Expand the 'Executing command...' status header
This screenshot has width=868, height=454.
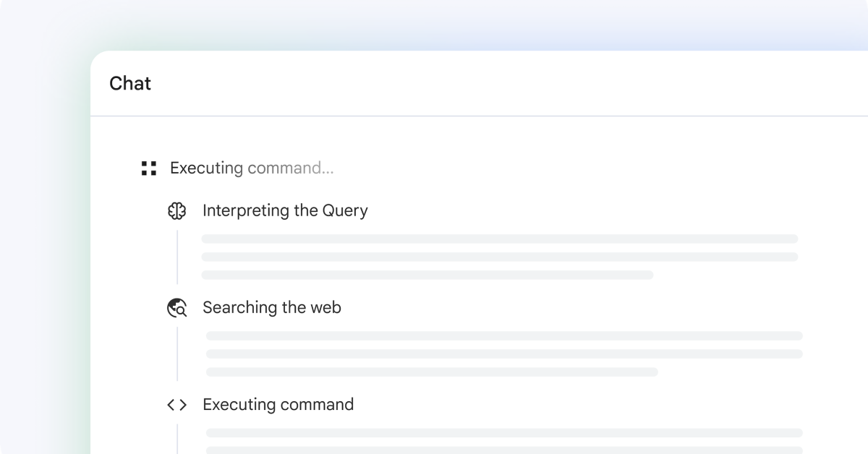click(x=252, y=168)
